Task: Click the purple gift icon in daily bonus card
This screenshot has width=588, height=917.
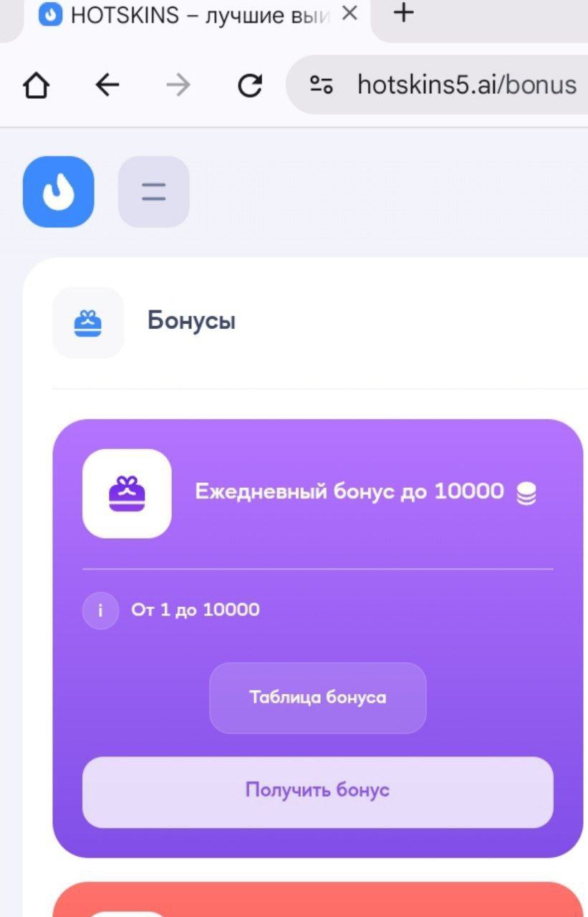Action: point(127,493)
